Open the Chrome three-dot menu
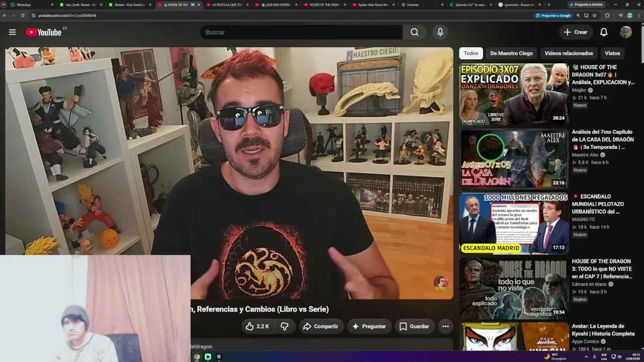 639,16
